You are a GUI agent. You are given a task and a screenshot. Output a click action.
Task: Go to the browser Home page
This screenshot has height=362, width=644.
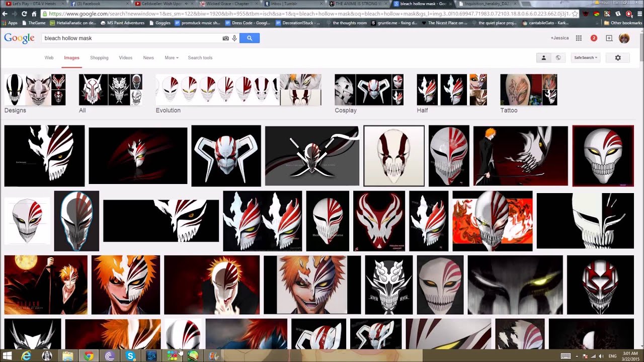34,14
